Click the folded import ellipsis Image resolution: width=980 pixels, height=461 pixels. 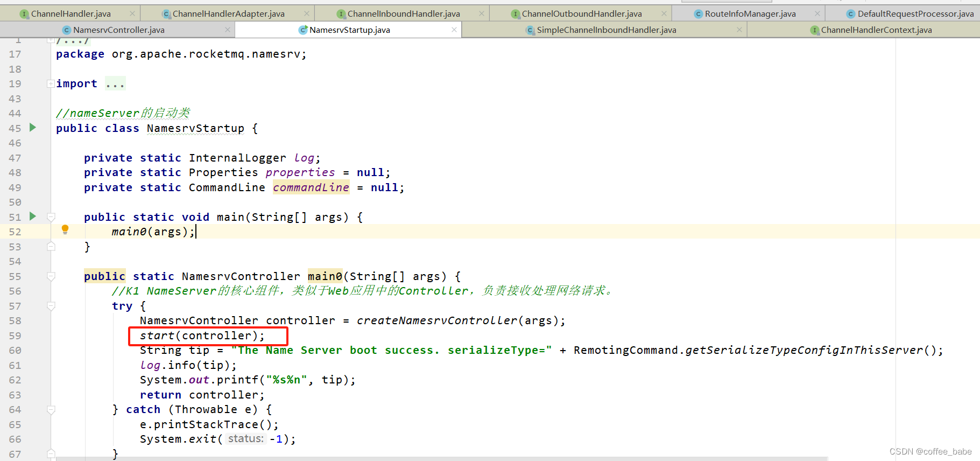115,83
